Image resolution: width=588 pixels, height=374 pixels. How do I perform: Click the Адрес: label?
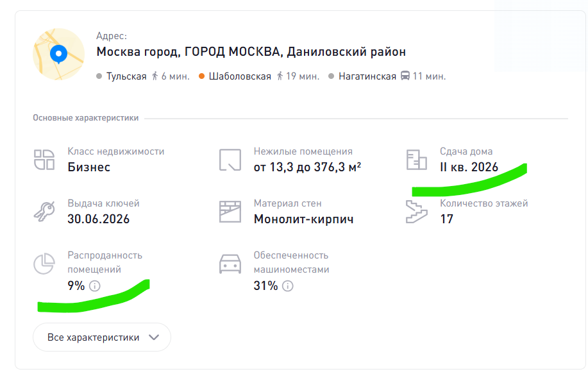coord(112,36)
